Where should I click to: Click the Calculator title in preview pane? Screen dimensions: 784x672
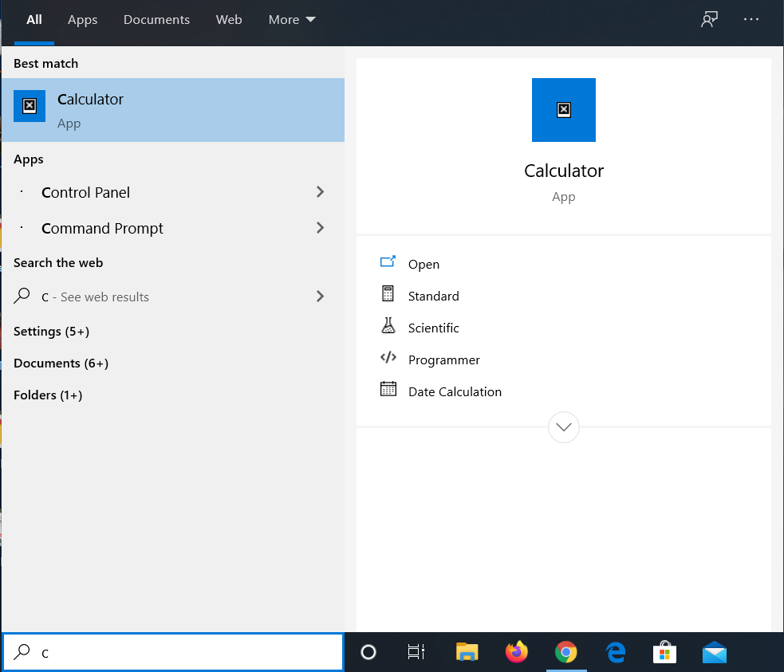click(564, 171)
